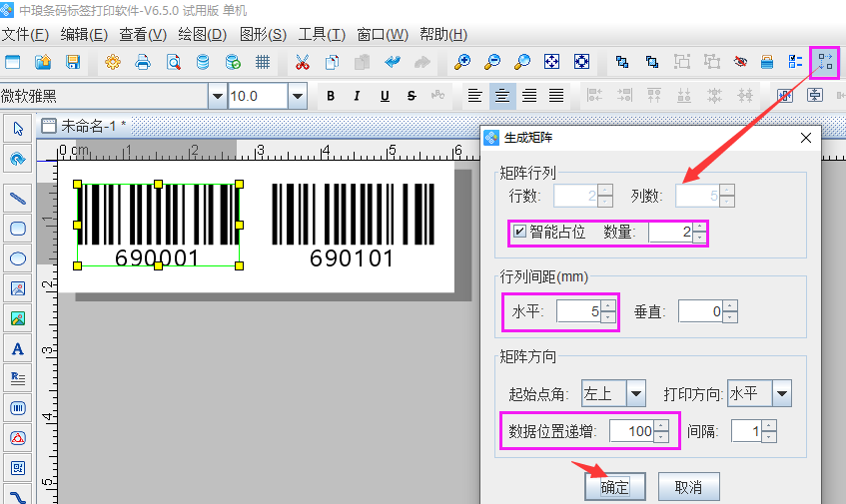The height and width of the screenshot is (504, 846).
Task: Open 窗口(W) menu
Action: (383, 35)
